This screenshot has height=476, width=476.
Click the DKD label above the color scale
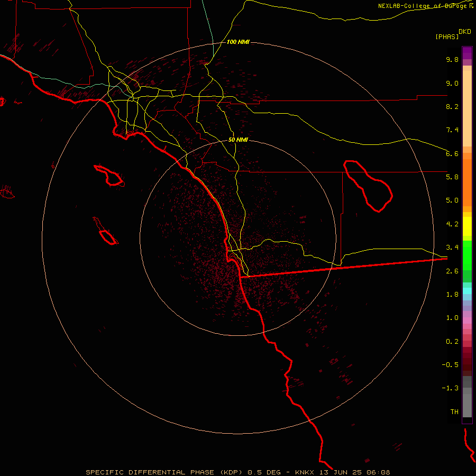coord(465,31)
